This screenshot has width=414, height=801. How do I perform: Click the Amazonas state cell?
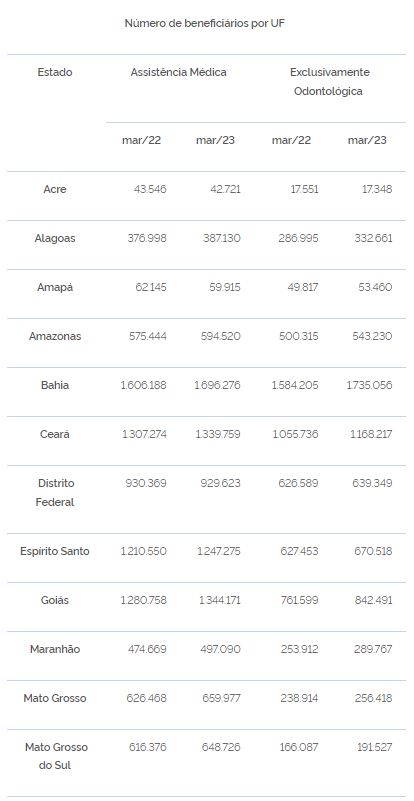55,336
